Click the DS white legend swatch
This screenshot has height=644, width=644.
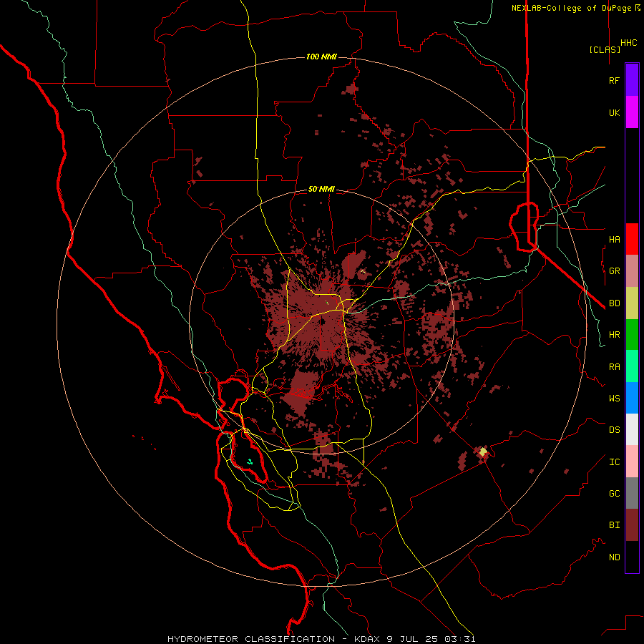pyautogui.click(x=632, y=429)
